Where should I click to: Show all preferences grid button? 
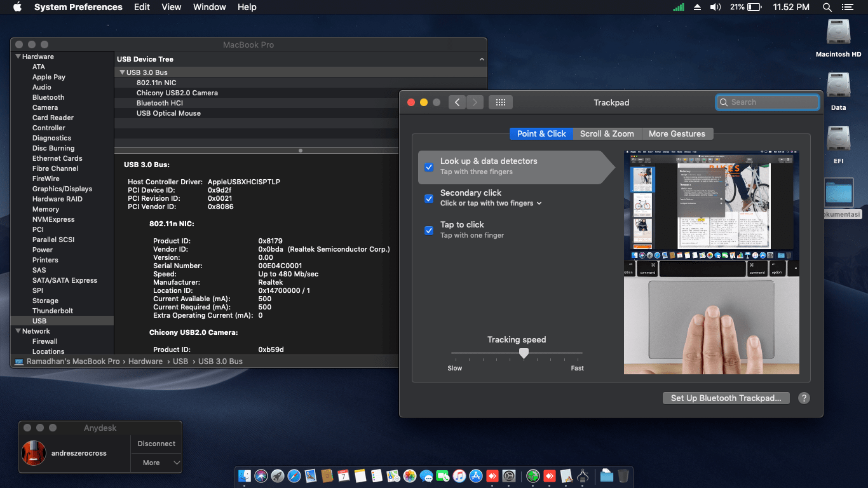coord(501,102)
